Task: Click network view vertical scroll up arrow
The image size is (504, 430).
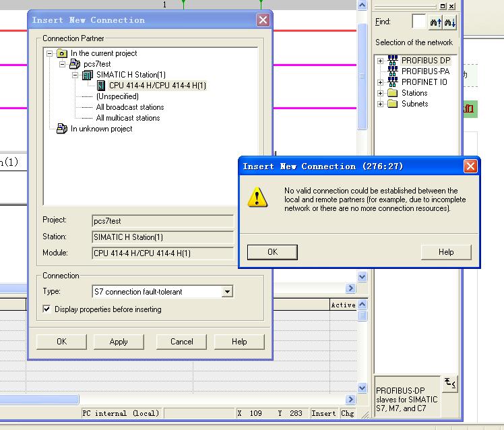Action: click(x=362, y=5)
